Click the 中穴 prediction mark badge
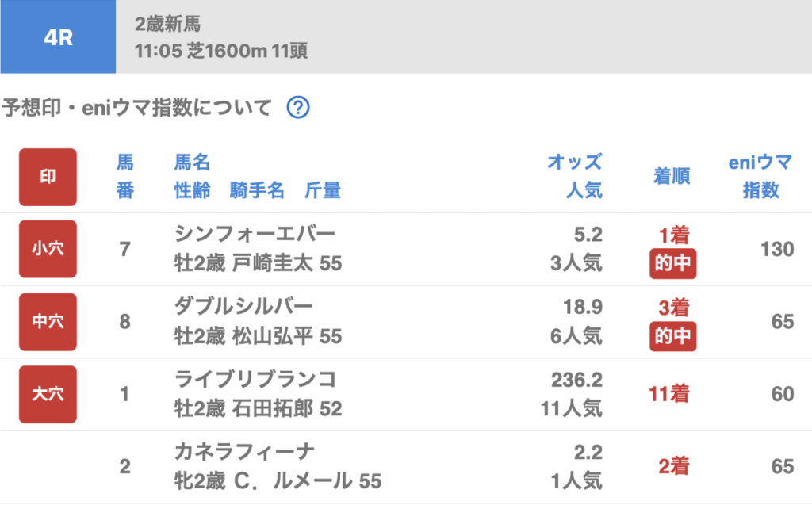The image size is (812, 505). tap(48, 322)
